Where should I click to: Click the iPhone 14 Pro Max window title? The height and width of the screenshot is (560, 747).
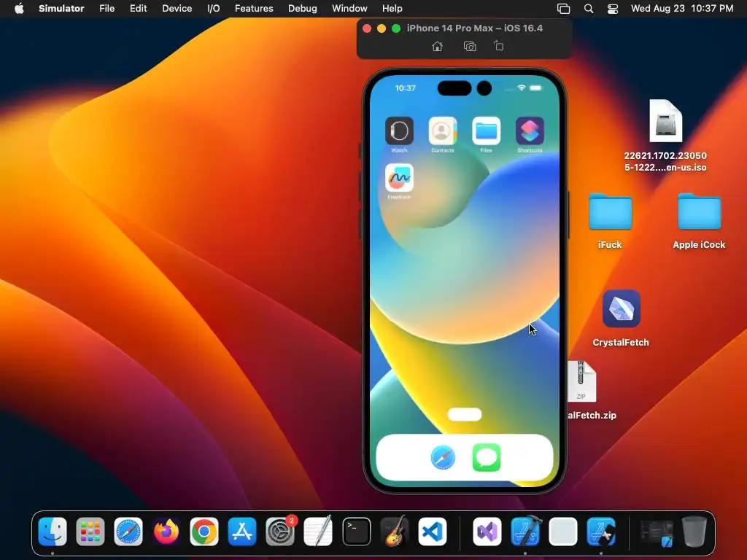[x=474, y=28]
